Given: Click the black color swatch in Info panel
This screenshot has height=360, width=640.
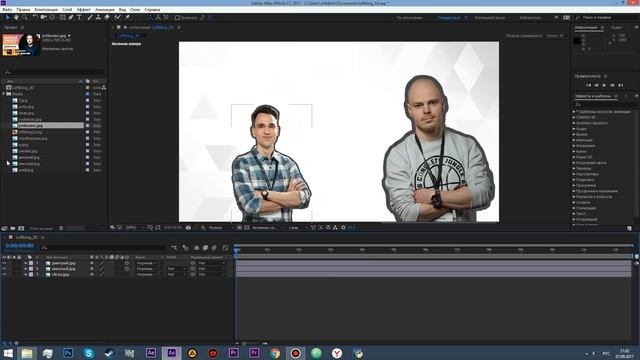Looking at the screenshot, I should click(x=577, y=40).
